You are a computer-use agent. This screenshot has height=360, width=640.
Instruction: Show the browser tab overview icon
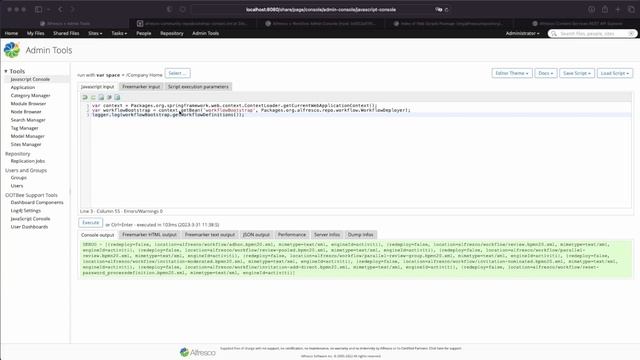click(631, 9)
